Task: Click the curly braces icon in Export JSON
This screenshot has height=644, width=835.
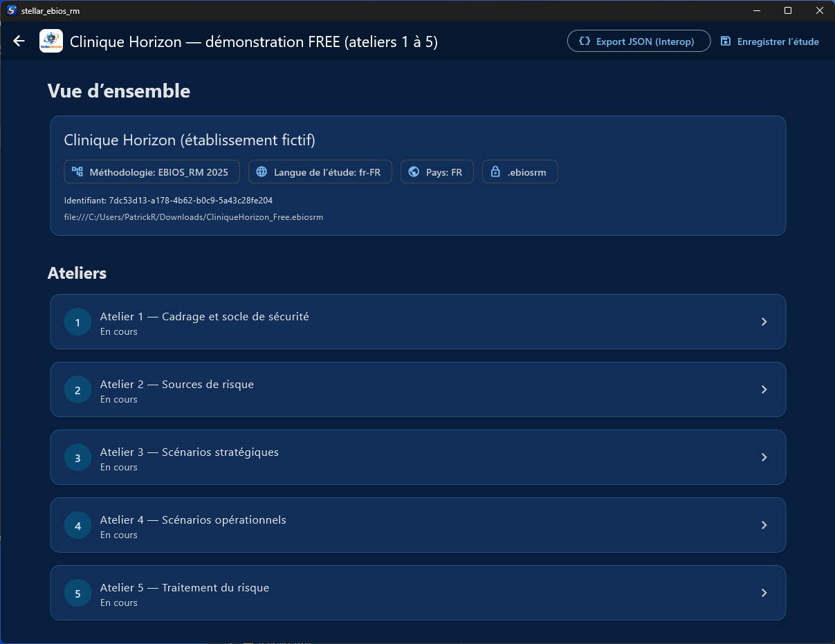Action: (x=585, y=42)
